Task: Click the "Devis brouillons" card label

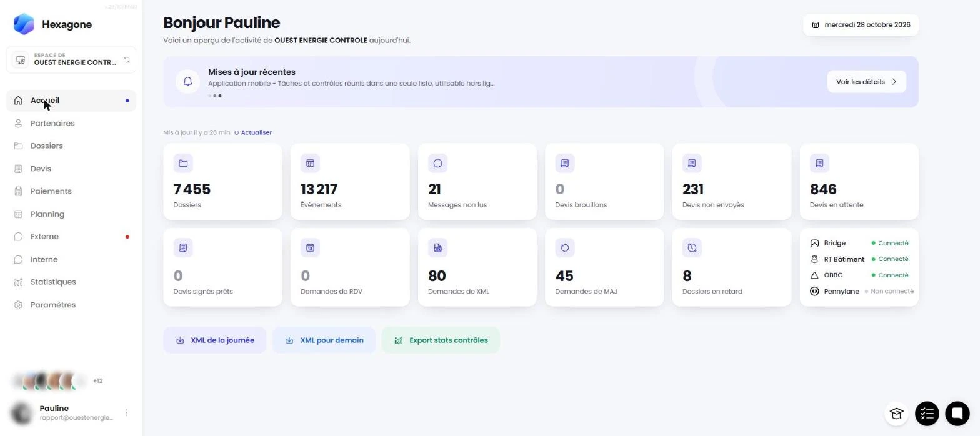Action: coord(581,205)
